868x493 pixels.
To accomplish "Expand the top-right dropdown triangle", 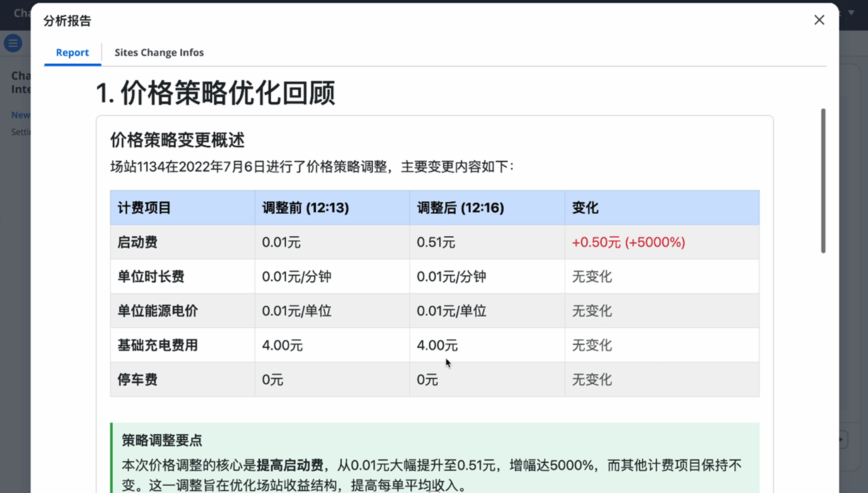I will 851,13.
